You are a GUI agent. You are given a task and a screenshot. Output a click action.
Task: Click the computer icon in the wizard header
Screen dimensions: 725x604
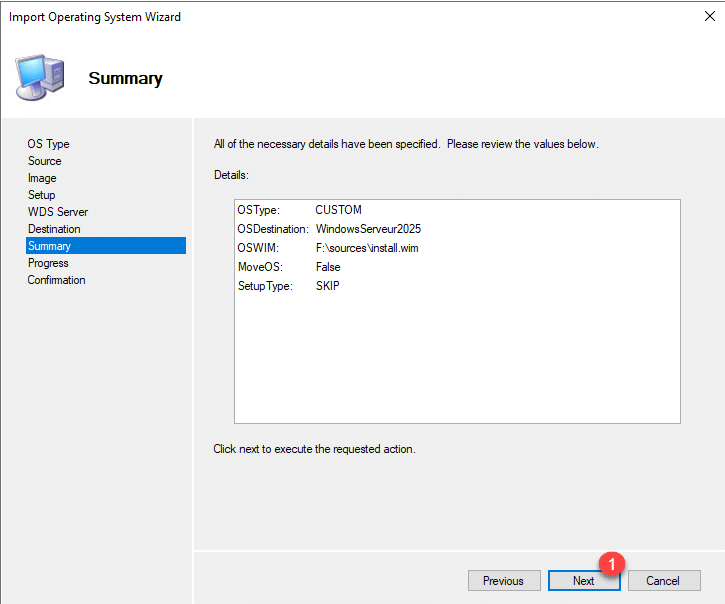click(x=40, y=78)
